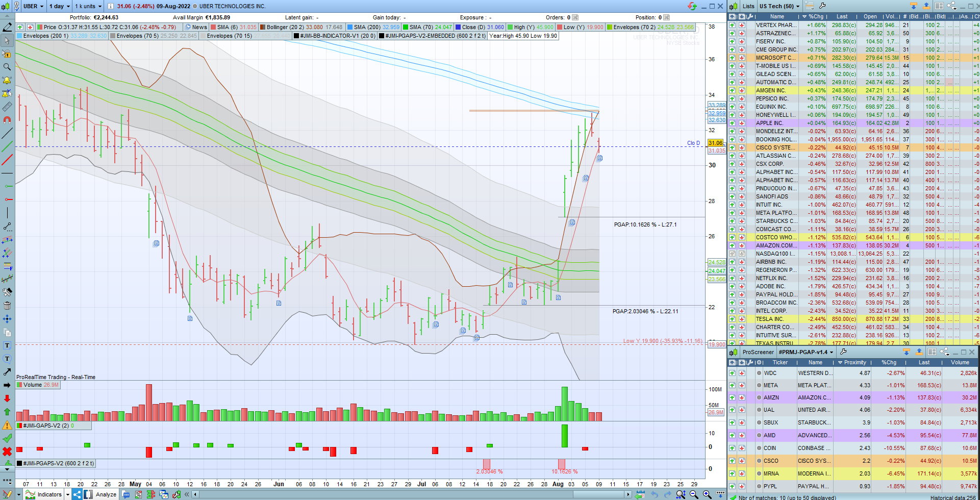Image resolution: width=980 pixels, height=500 pixels.
Task: Toggle the Low (Y) indicator label
Action: pos(580,27)
